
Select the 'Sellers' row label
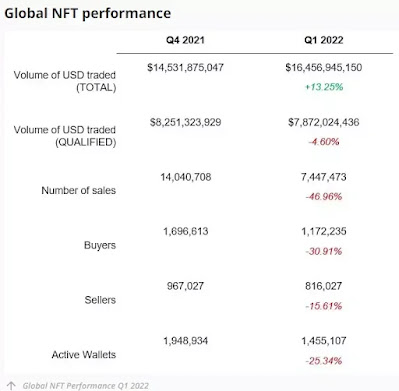point(100,300)
